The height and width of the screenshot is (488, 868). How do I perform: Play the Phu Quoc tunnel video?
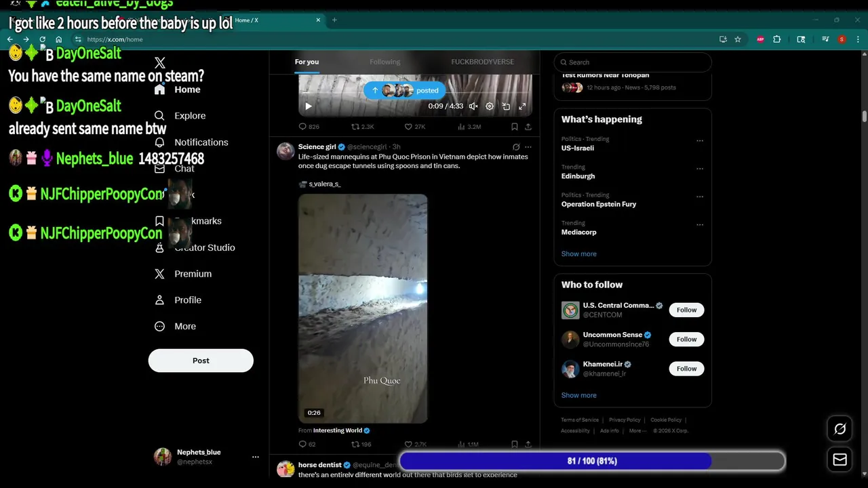[363, 308]
